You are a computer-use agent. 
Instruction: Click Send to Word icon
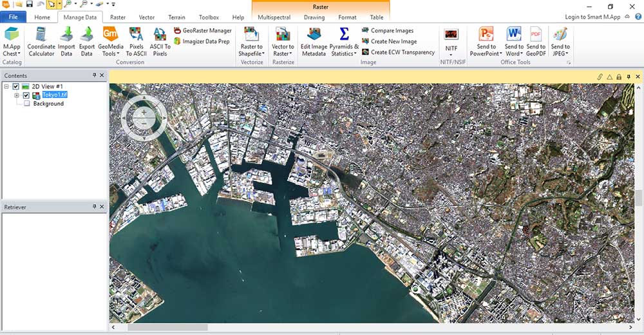pyautogui.click(x=514, y=34)
